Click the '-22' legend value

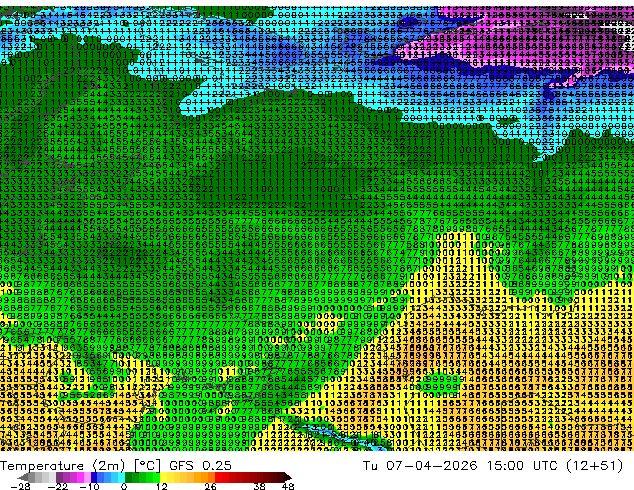(x=57, y=486)
